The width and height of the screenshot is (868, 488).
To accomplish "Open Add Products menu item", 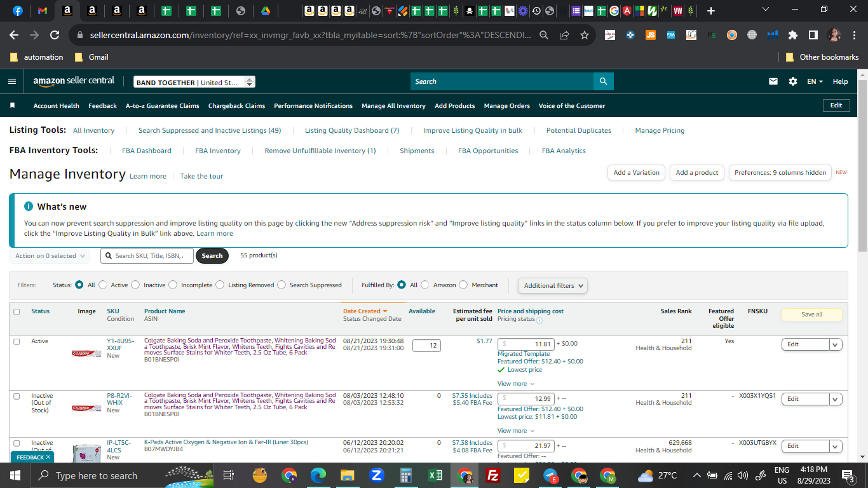I will pyautogui.click(x=455, y=105).
